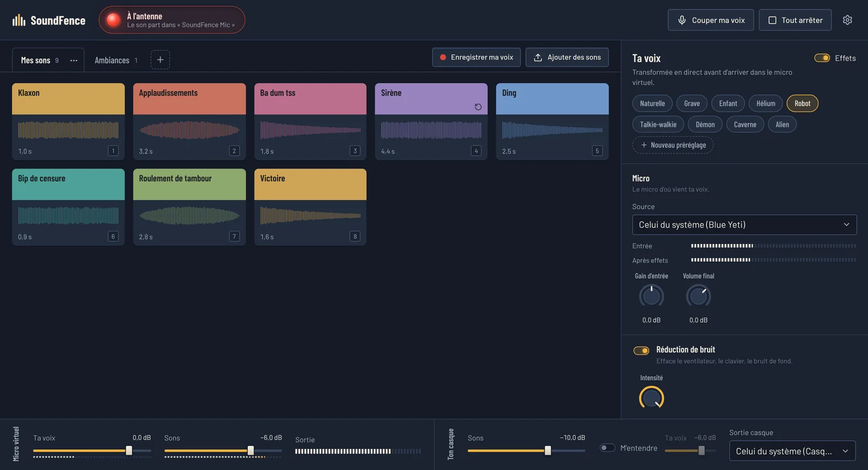
Task: Enable the M'entendre switch
Action: point(608,448)
